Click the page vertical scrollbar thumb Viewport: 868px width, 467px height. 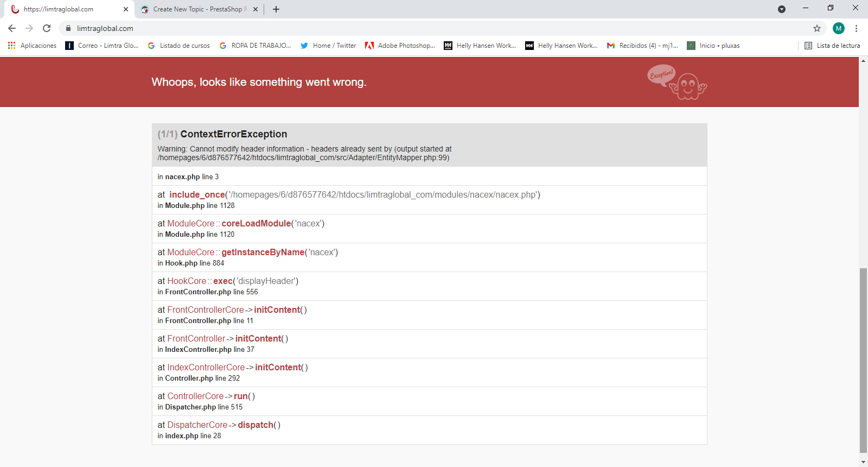(863, 360)
